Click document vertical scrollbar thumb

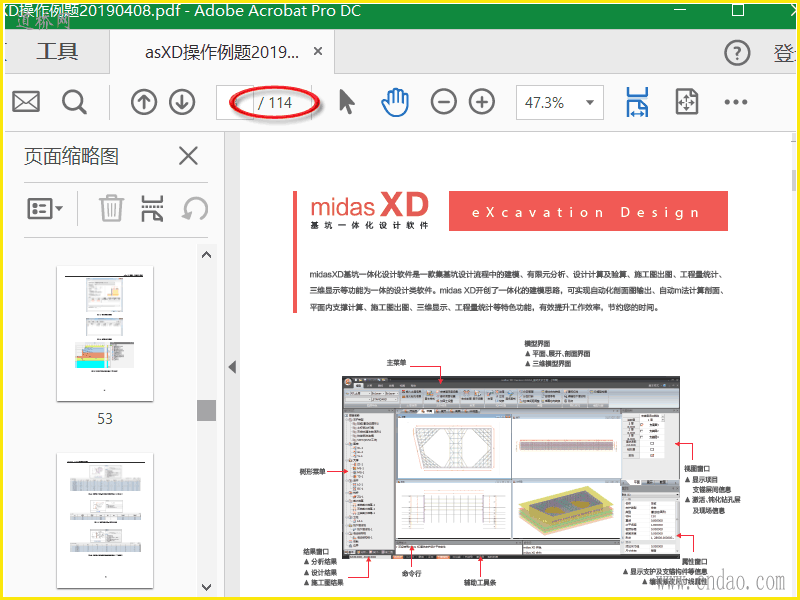(x=793, y=181)
